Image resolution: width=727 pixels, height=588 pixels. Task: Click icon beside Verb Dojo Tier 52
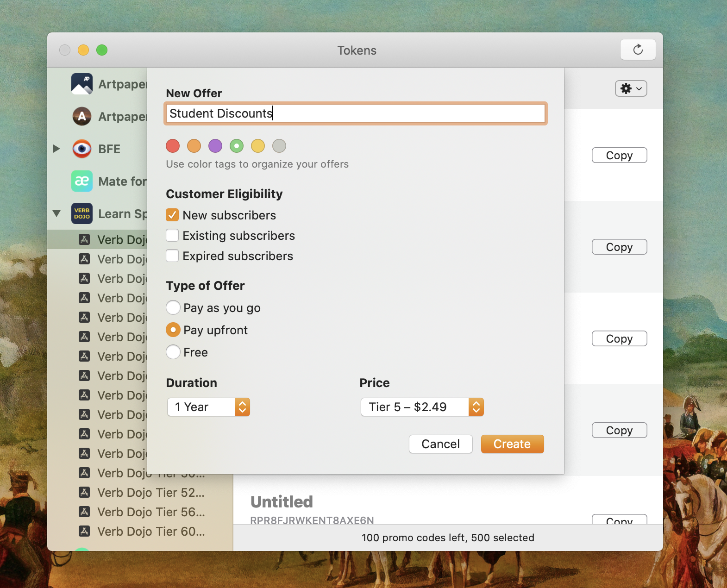[84, 492]
